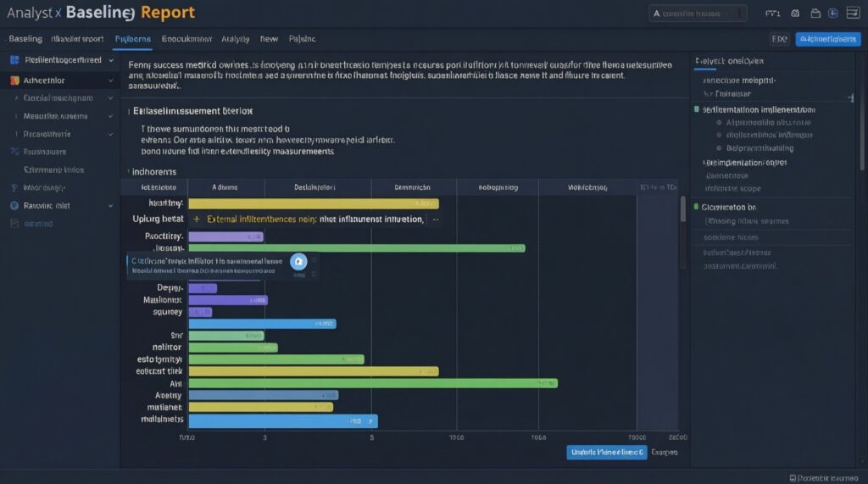Open the Analysly tab
868x484 pixels.
(x=235, y=39)
